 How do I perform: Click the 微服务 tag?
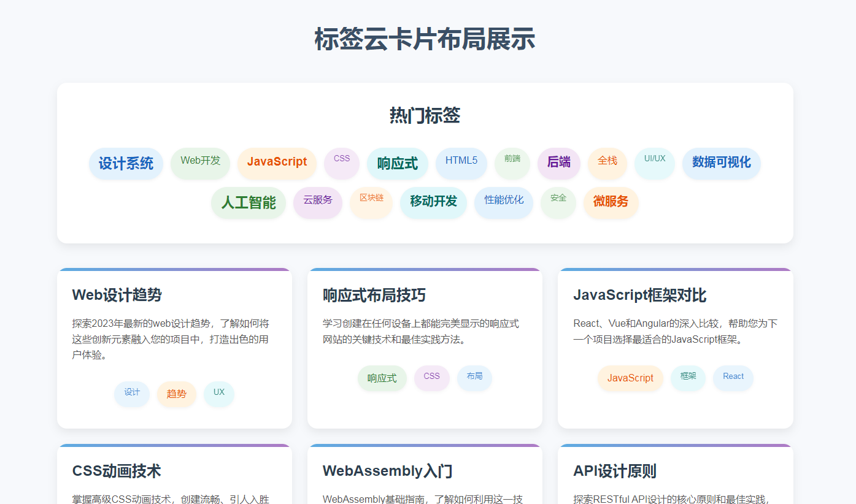pos(611,203)
